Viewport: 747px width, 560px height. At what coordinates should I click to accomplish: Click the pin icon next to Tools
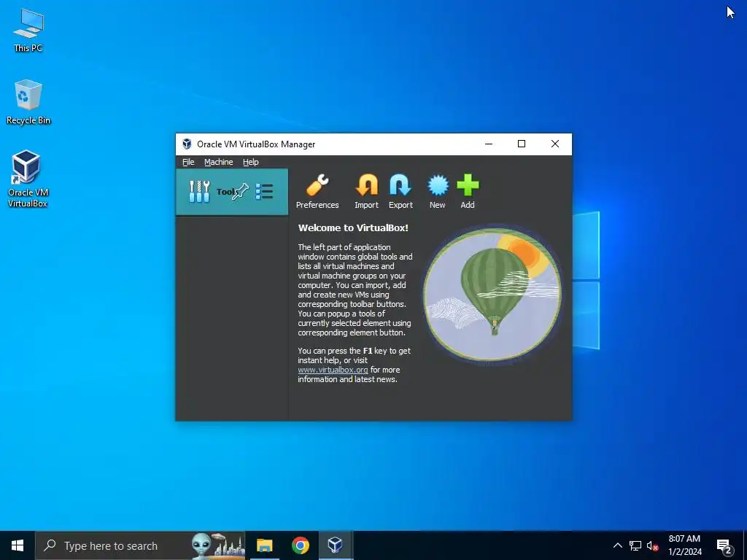(241, 192)
